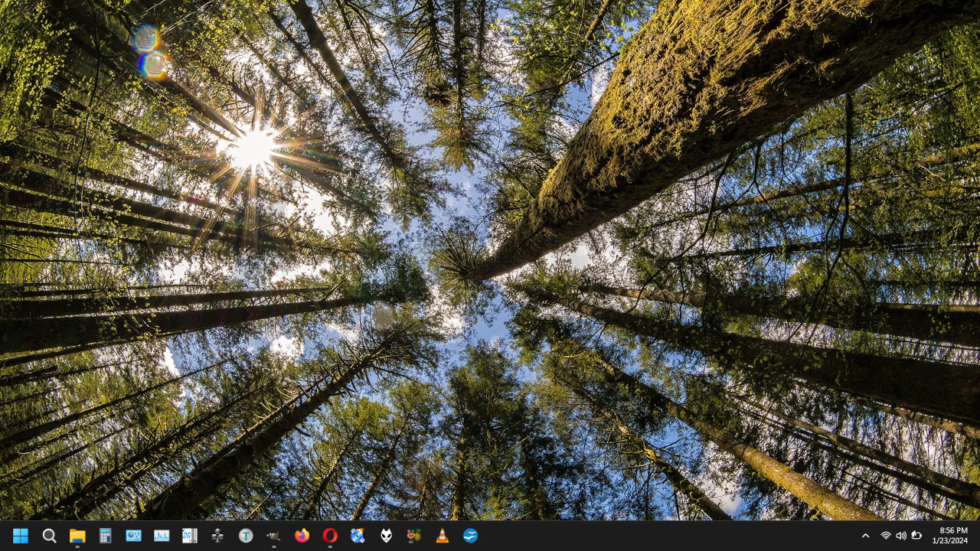The width and height of the screenshot is (980, 551).
Task: Open taskbar Search magnifier
Action: point(49,536)
